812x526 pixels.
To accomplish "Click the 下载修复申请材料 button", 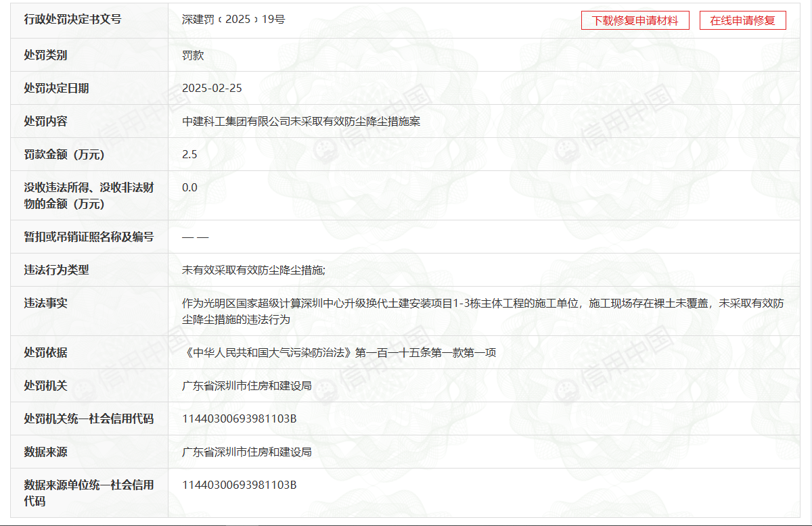I will click(x=635, y=20).
